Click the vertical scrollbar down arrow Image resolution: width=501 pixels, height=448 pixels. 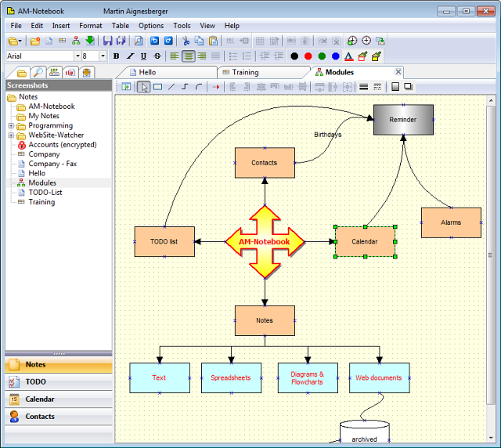coord(491,438)
